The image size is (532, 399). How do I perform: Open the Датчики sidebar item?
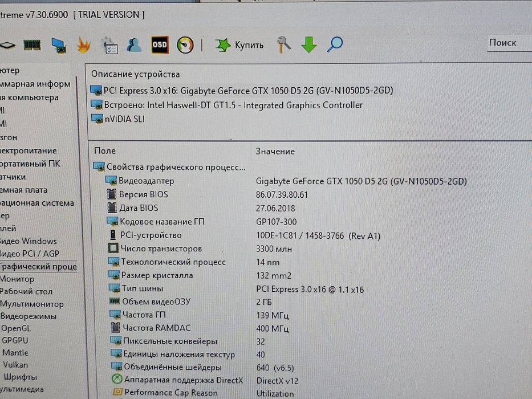(13, 177)
